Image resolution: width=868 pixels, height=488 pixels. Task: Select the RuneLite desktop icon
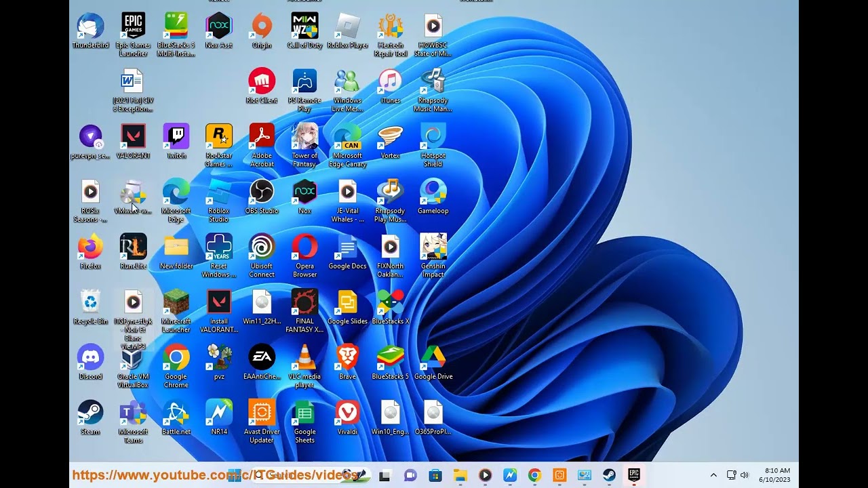(133, 252)
